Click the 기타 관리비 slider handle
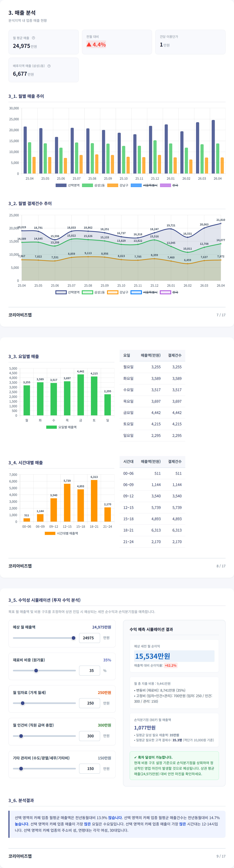Image resolution: width=234 pixels, height=868 pixels. (x=21, y=769)
